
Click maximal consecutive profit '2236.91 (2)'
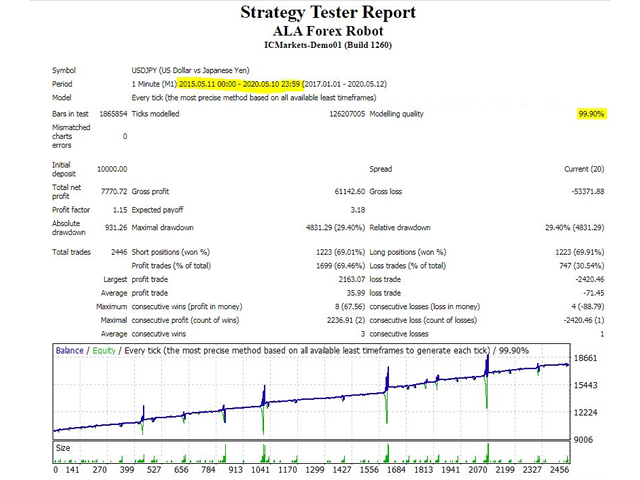click(346, 320)
